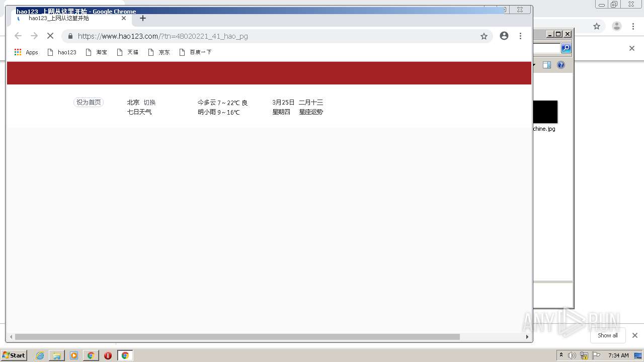644x362 pixels.
Task: Open Opera from taskbar
Action: pos(108,355)
